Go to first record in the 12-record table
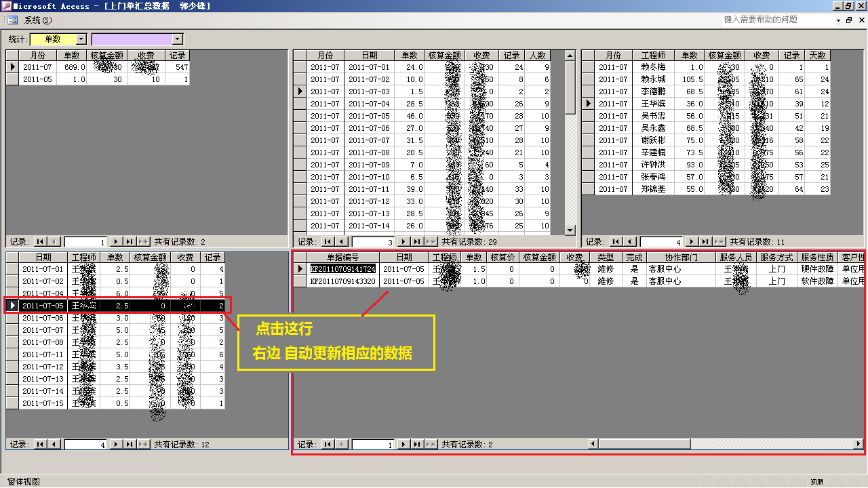The image size is (868, 488). pos(40,445)
